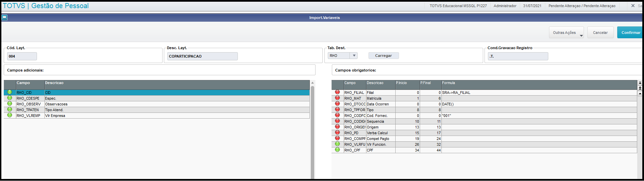The width and height of the screenshot is (644, 181).
Task: Click the "001" formula cell
Action: (x=539, y=116)
